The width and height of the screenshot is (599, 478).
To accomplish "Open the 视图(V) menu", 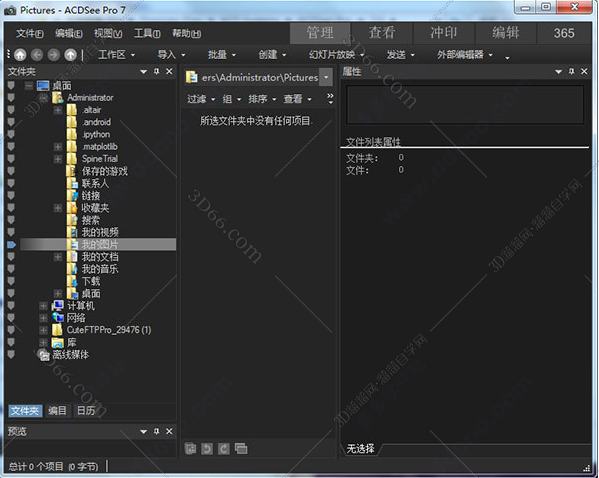I will click(108, 34).
